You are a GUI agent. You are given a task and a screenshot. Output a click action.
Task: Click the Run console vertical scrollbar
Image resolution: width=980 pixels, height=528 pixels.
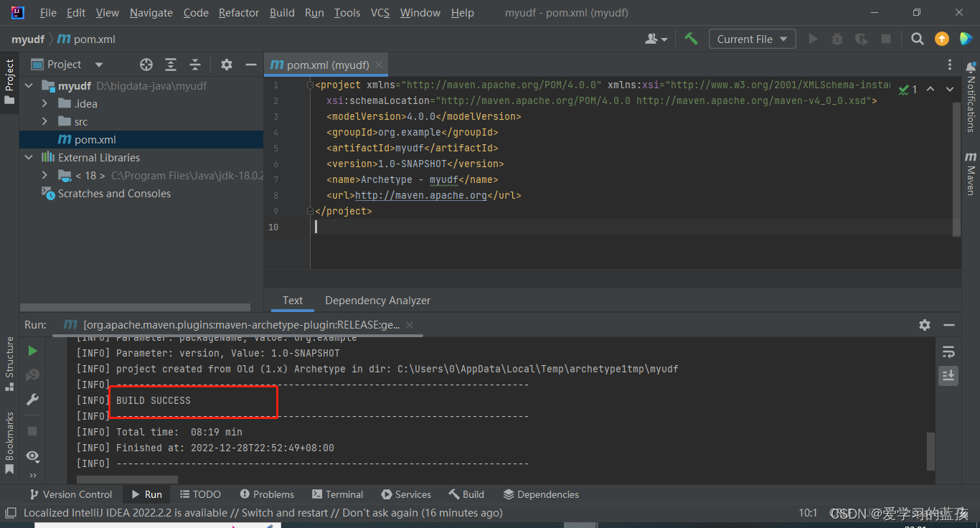click(930, 451)
